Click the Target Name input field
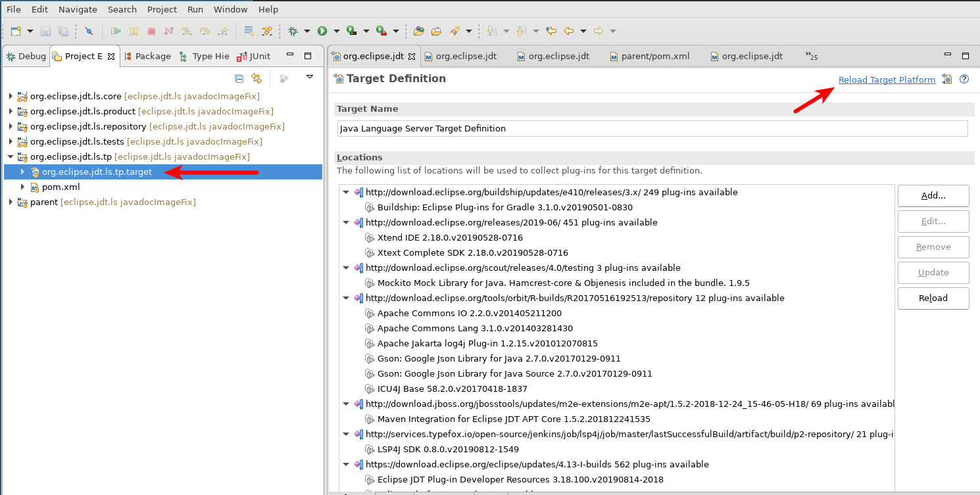The width and height of the screenshot is (980, 495). click(652, 128)
